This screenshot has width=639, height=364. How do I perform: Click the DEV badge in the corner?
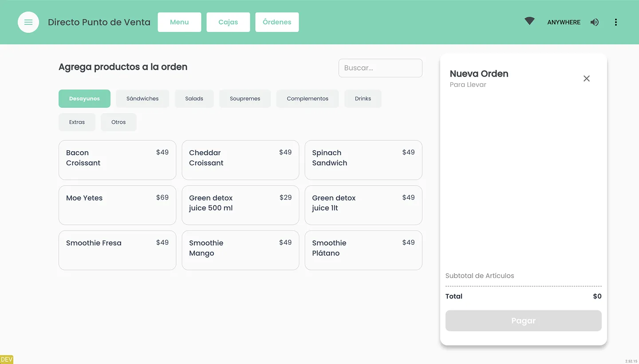point(7,360)
